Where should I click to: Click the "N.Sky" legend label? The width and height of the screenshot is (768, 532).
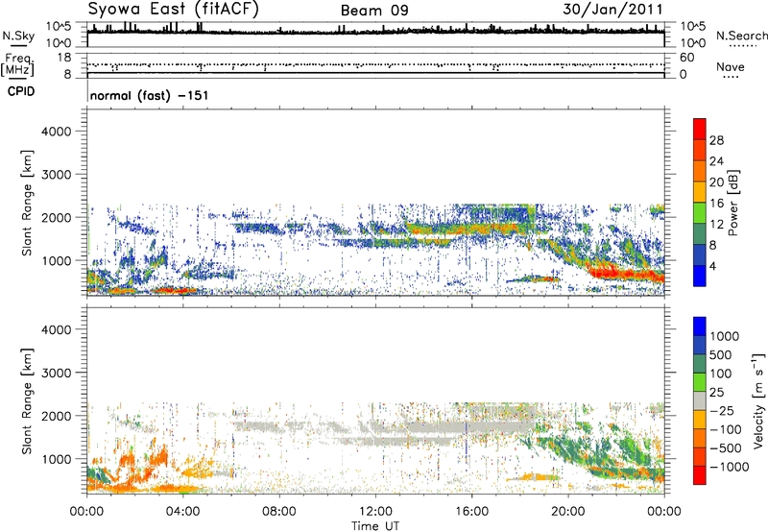click(x=18, y=36)
